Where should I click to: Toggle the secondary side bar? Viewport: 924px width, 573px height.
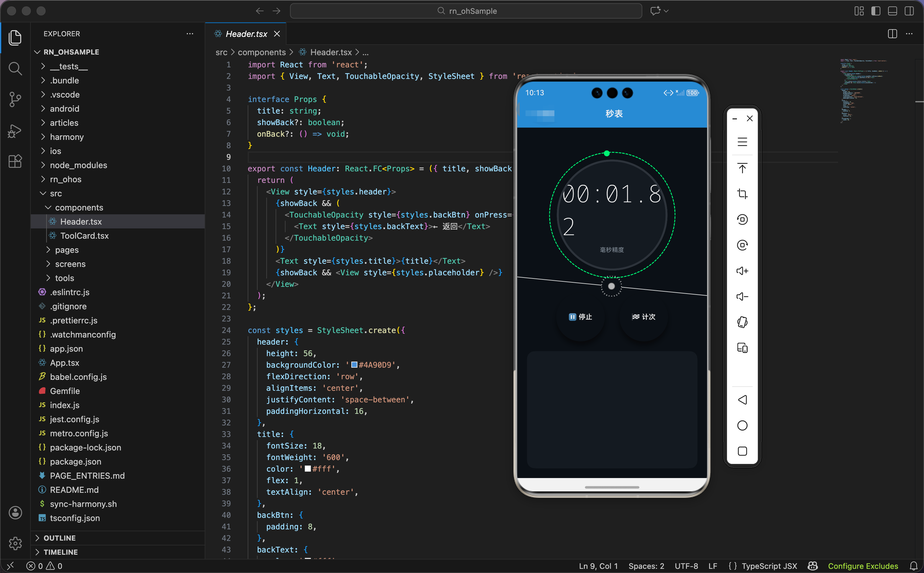tap(909, 11)
